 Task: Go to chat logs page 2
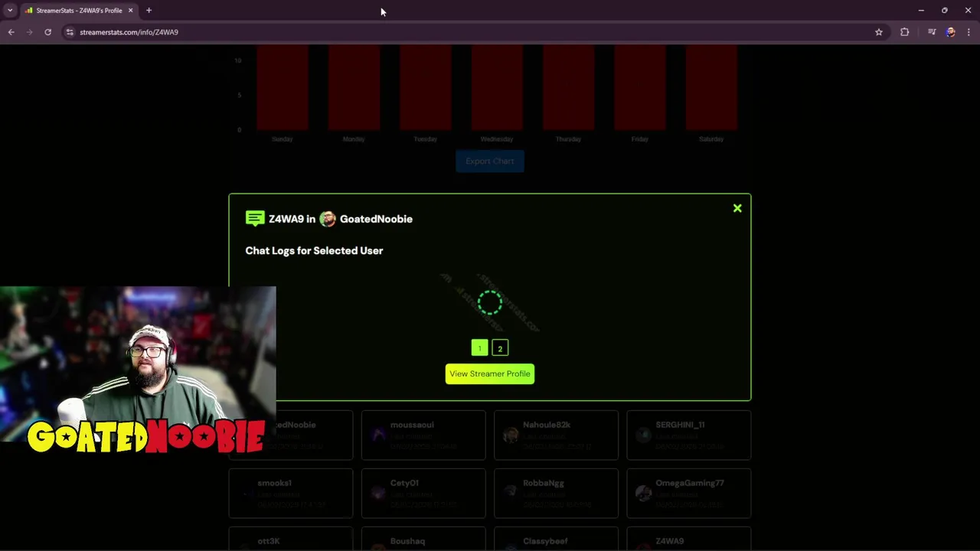tap(500, 348)
